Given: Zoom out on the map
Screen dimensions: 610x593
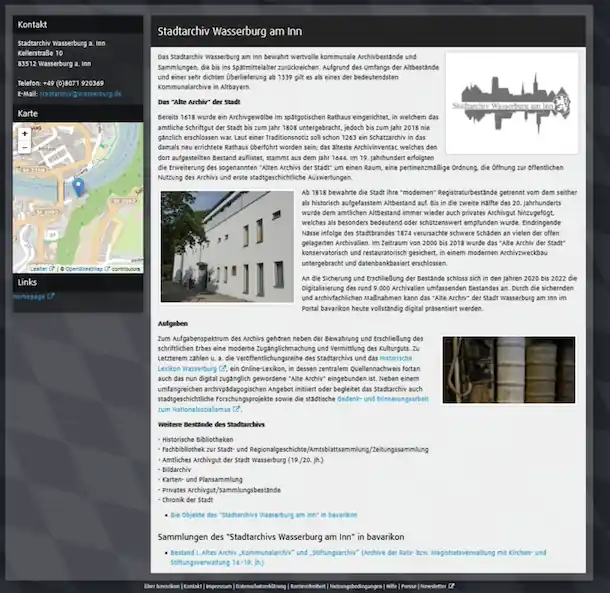Looking at the screenshot, I should 25,147.
